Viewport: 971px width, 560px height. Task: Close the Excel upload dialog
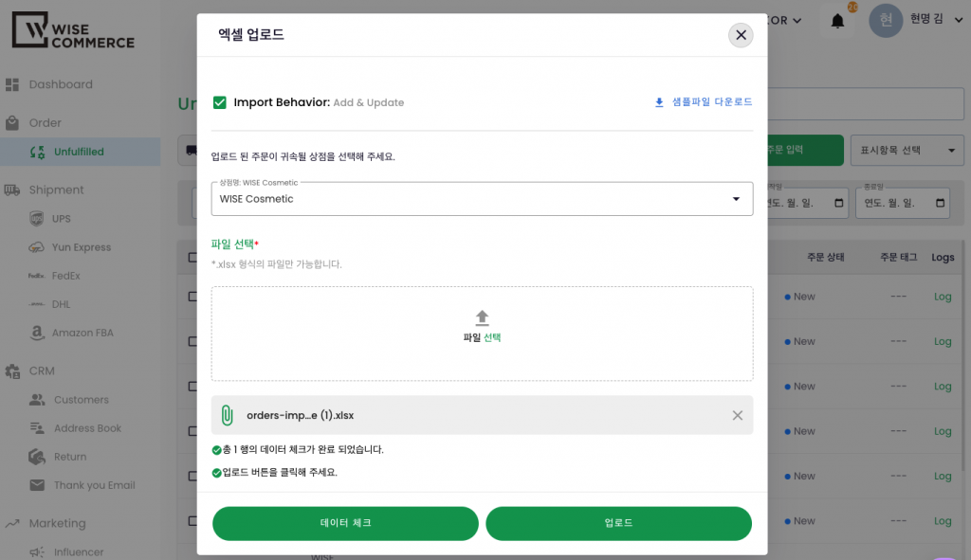(x=741, y=35)
